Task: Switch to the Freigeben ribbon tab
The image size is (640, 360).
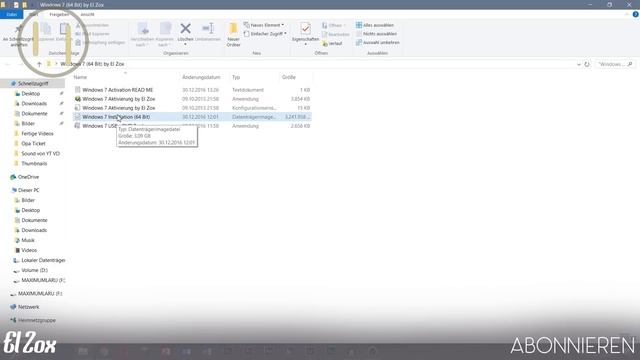Action: 59,14
